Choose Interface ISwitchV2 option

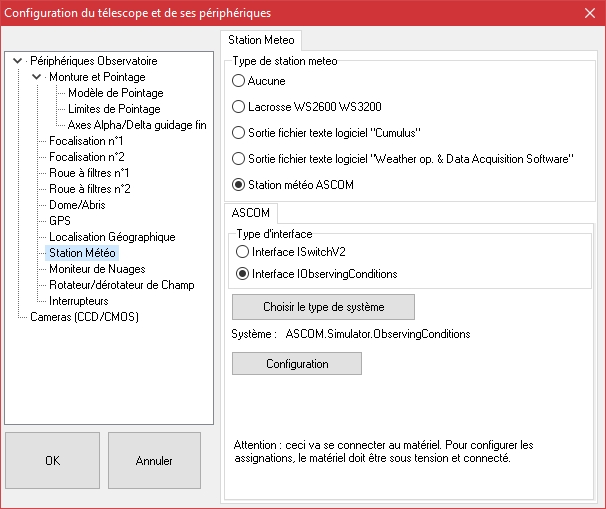[x=243, y=252]
